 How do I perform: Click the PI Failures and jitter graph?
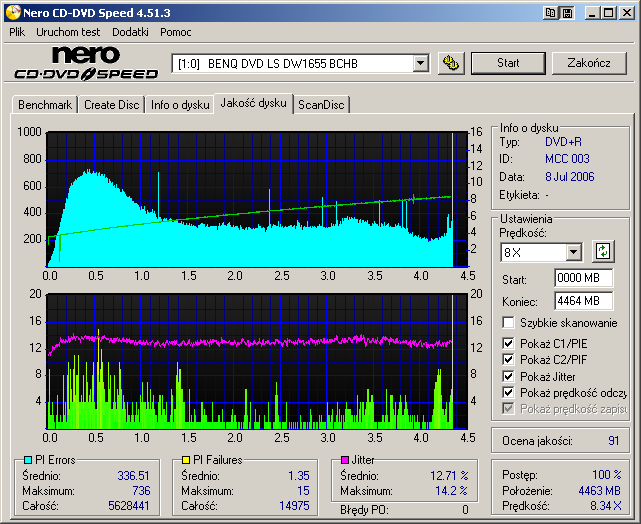tap(257, 361)
